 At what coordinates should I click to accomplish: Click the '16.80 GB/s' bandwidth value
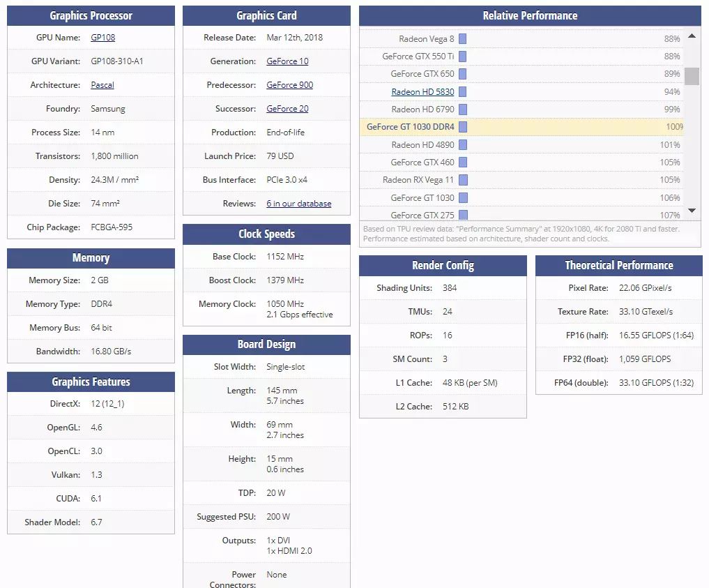tap(111, 352)
